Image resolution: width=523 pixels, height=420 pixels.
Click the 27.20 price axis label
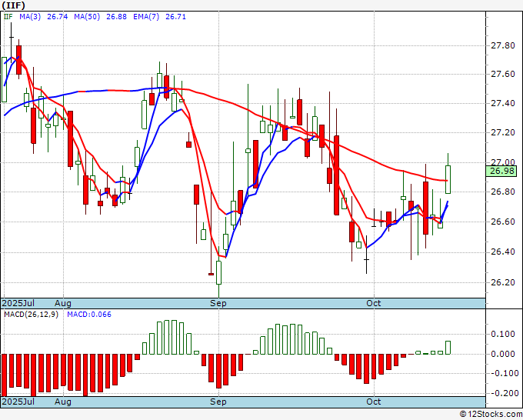point(503,133)
